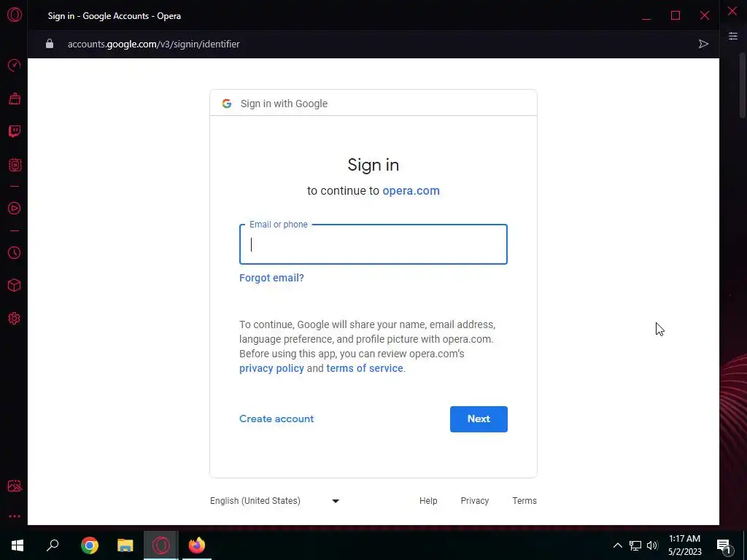Screen dimensions: 747x560
Task: Open File Explorer from the taskbar
Action: (x=125, y=545)
